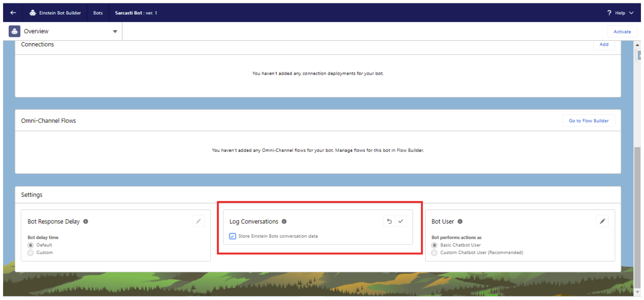Edit Bot Response Delay with pencil icon
Image resolution: width=644 pixels, height=300 pixels.
click(198, 221)
